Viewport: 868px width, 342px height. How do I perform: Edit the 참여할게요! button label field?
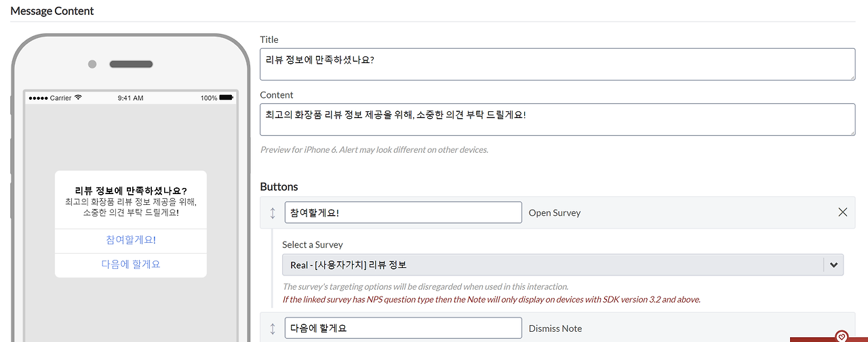[x=403, y=212]
